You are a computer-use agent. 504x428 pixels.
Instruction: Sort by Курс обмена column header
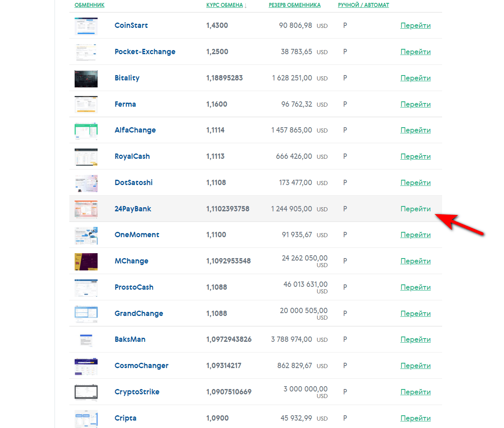[x=224, y=5]
